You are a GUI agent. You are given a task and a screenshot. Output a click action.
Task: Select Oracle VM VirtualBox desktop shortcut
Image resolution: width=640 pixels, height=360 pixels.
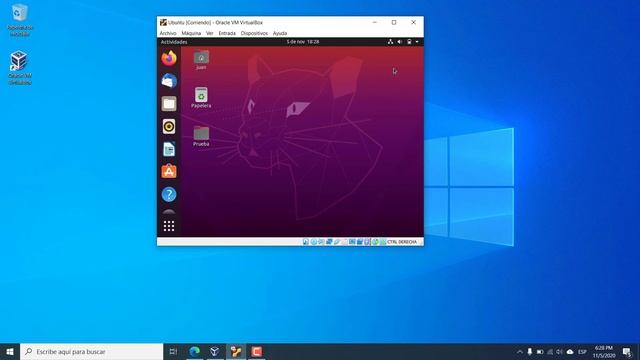tap(20, 68)
